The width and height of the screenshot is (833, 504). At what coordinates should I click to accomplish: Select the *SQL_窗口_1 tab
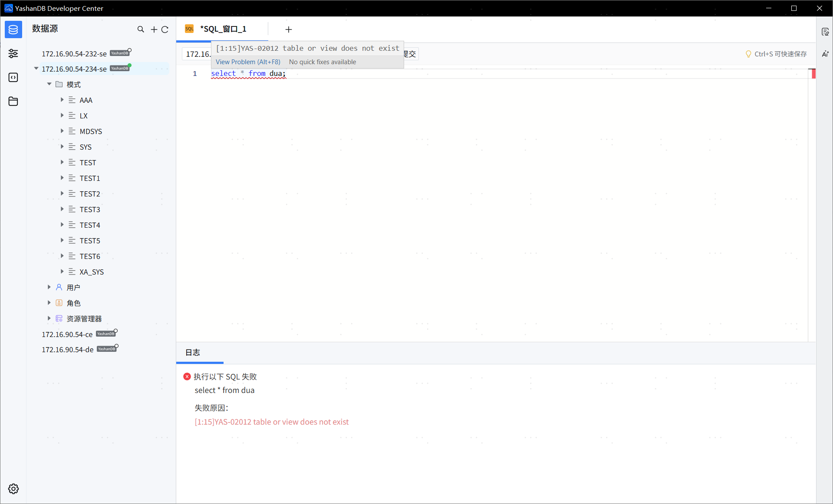[x=223, y=29]
